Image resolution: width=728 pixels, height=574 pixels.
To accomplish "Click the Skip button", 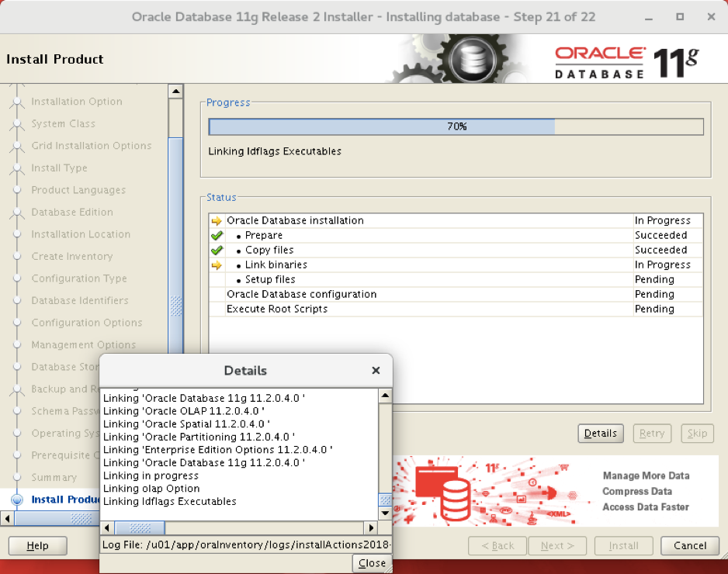I will click(697, 434).
